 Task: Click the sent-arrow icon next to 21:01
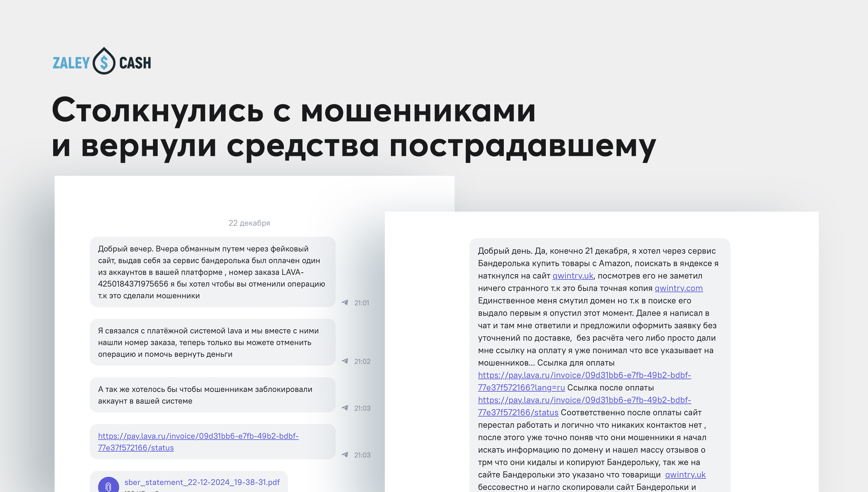point(345,302)
